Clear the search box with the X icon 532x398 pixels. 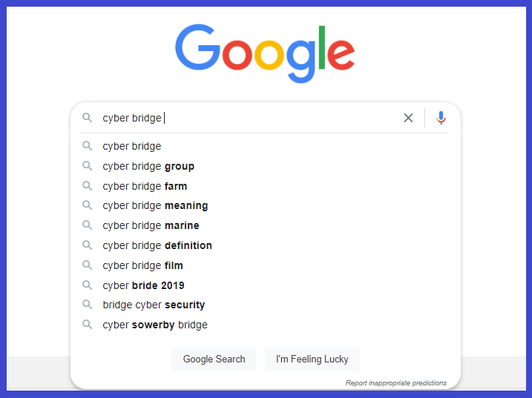(408, 118)
